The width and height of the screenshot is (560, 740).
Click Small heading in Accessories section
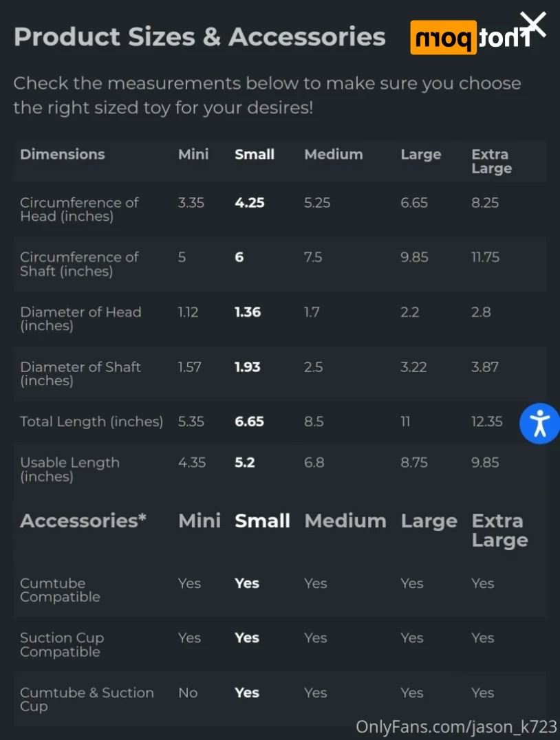(x=262, y=521)
